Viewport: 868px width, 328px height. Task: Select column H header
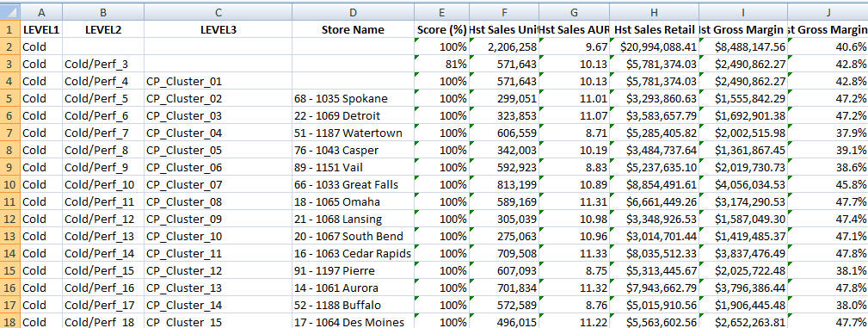tap(655, 12)
